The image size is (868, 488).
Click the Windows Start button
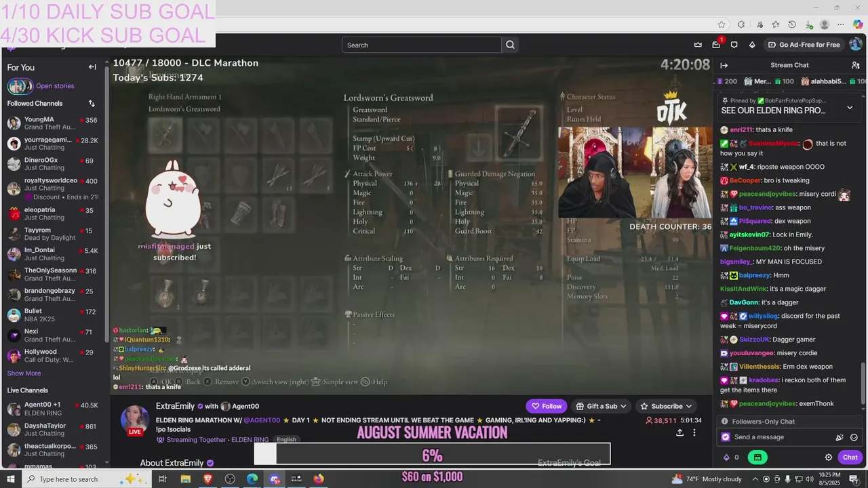pos(12,479)
